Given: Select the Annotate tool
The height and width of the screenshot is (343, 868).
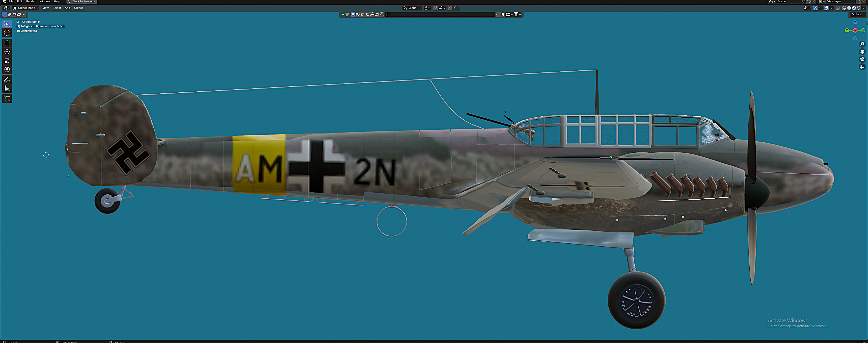Looking at the screenshot, I should tap(7, 80).
